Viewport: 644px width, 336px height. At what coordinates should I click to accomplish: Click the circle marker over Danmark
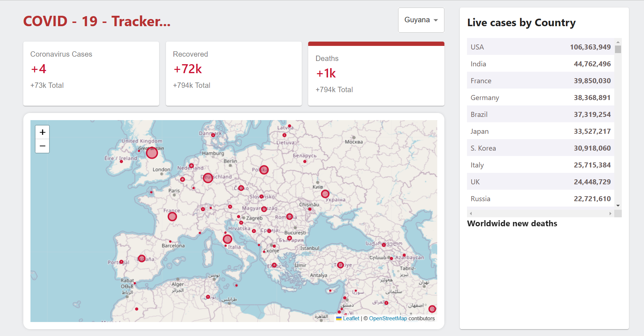[213, 135]
